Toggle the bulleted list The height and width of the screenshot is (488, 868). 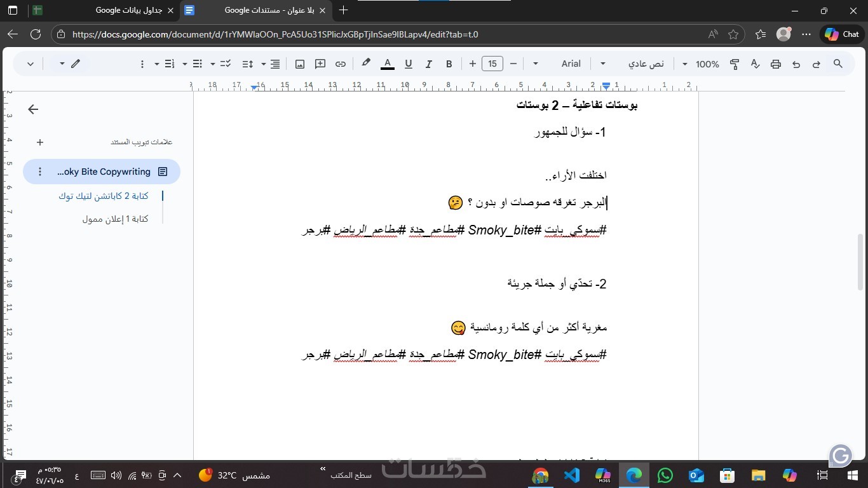pyautogui.click(x=198, y=64)
